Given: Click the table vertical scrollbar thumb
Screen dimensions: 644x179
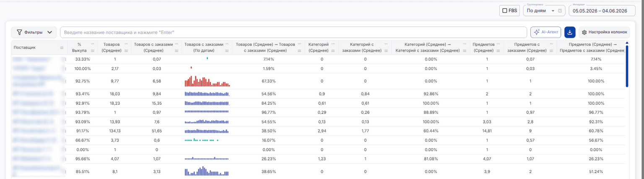Looking at the screenshot, I should pos(627,64).
